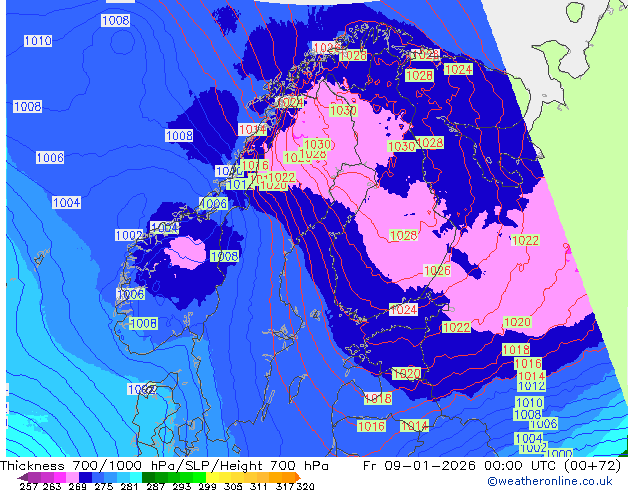Pick the dark purple legend swatch above 257
The image size is (634, 490).
[22, 477]
